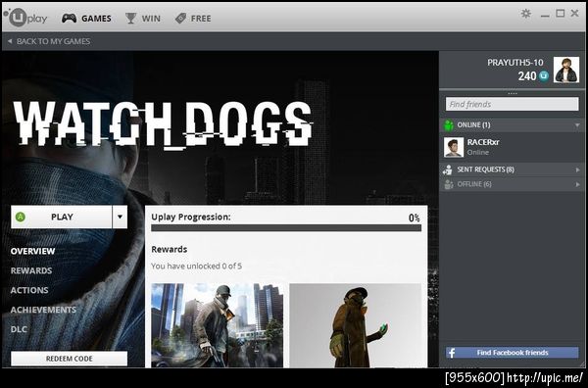Image resolution: width=588 pixels, height=388 pixels.
Task: Click the offline friends icon
Action: click(448, 184)
